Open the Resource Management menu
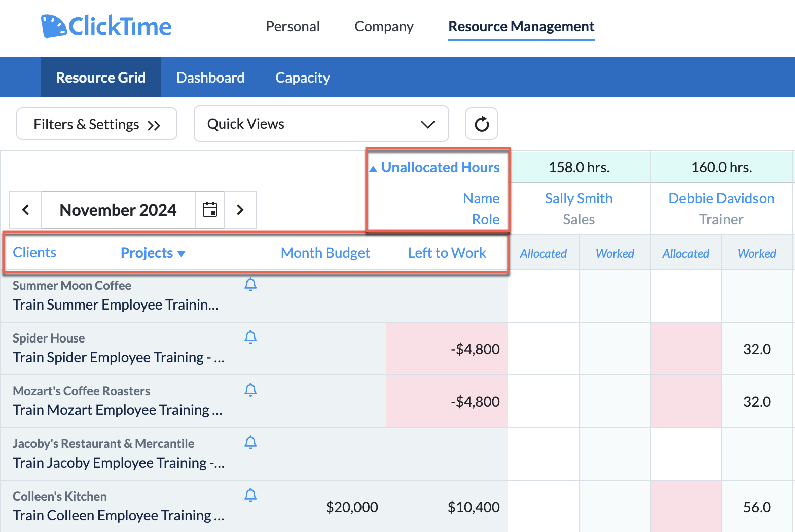 pyautogui.click(x=521, y=26)
